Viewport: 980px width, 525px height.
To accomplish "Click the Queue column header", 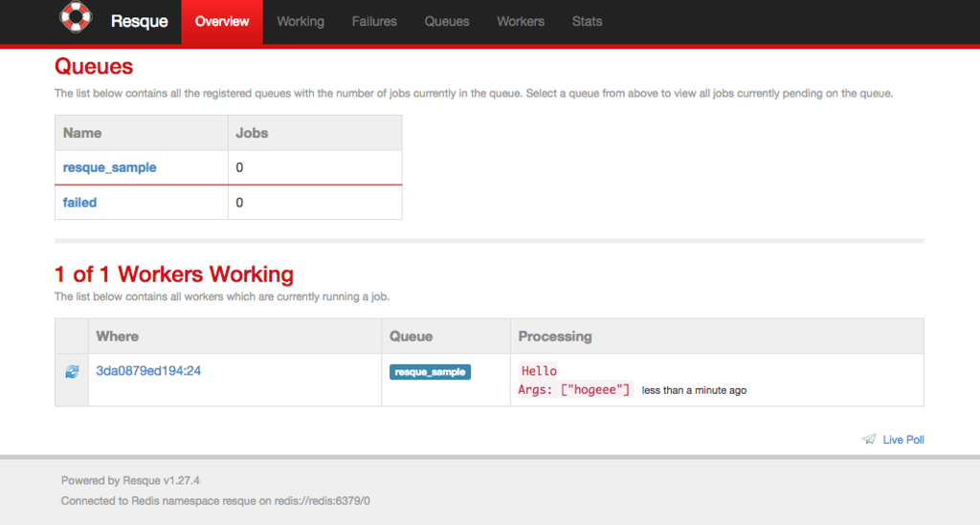I will (446, 337).
